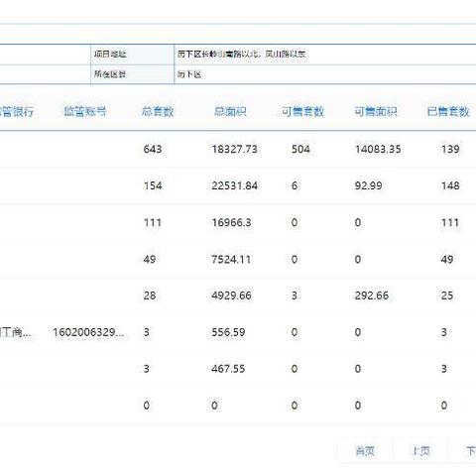The width and height of the screenshot is (476, 476).
Task: Click the available area value 14083.35
Action: tap(378, 149)
